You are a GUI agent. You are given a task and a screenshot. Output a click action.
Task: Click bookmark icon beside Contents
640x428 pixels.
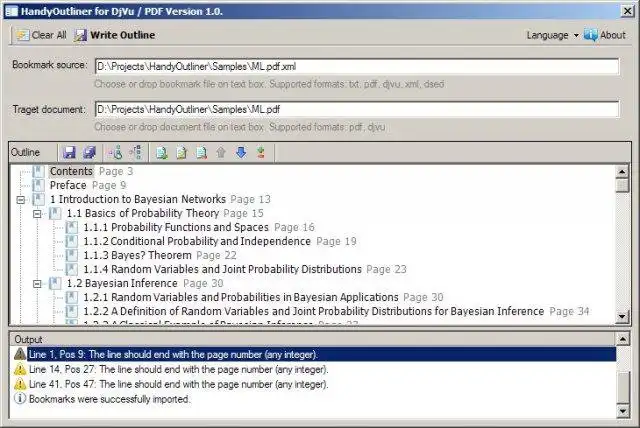coord(38,171)
